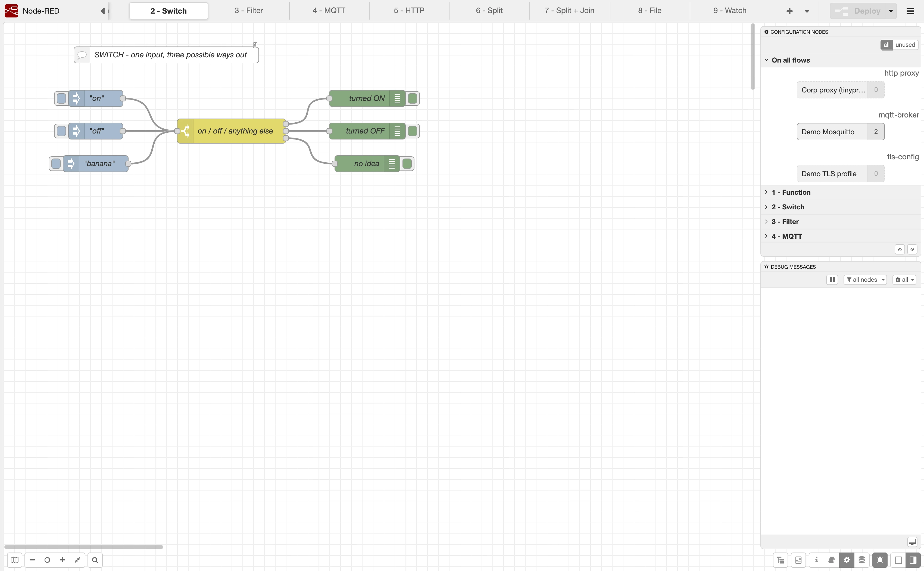Toggle the no idea debug node
Screen dimensions: 924x571
click(x=407, y=164)
